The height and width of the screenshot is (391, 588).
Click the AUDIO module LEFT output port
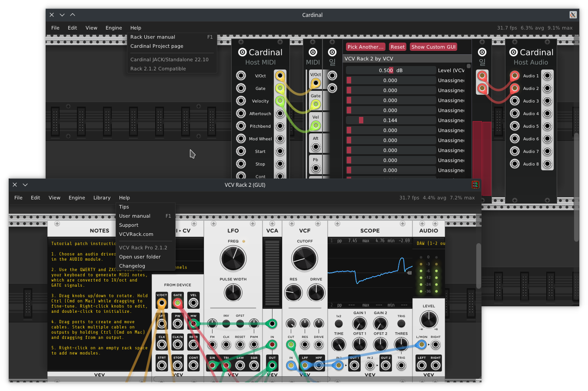[x=422, y=365]
